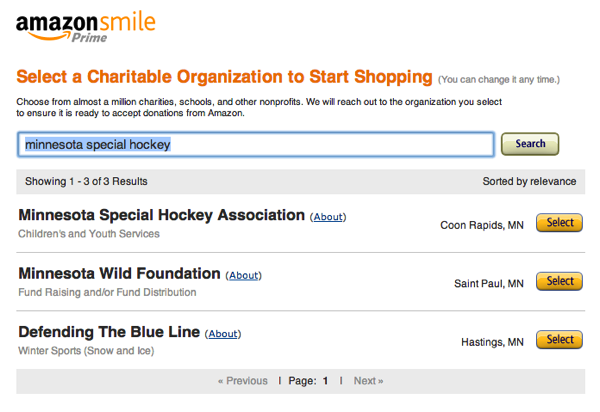The image size is (600, 412).
Task: View About link for Minnesota Wild Foundation
Action: coord(243,275)
